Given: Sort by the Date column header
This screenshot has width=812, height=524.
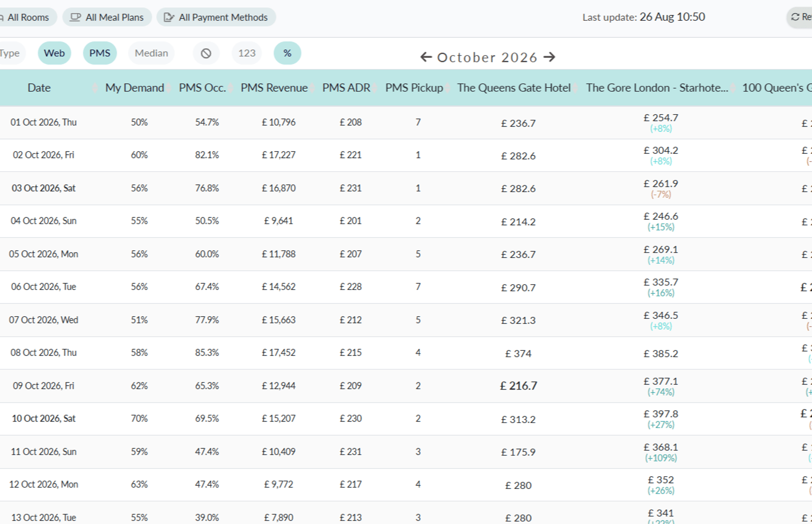Looking at the screenshot, I should 39,88.
